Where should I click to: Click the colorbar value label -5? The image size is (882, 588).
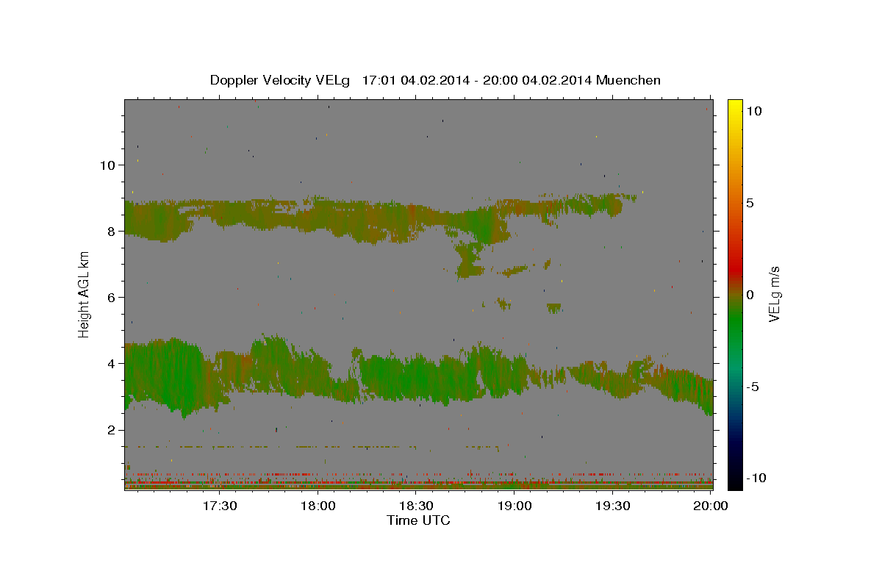coord(753,387)
